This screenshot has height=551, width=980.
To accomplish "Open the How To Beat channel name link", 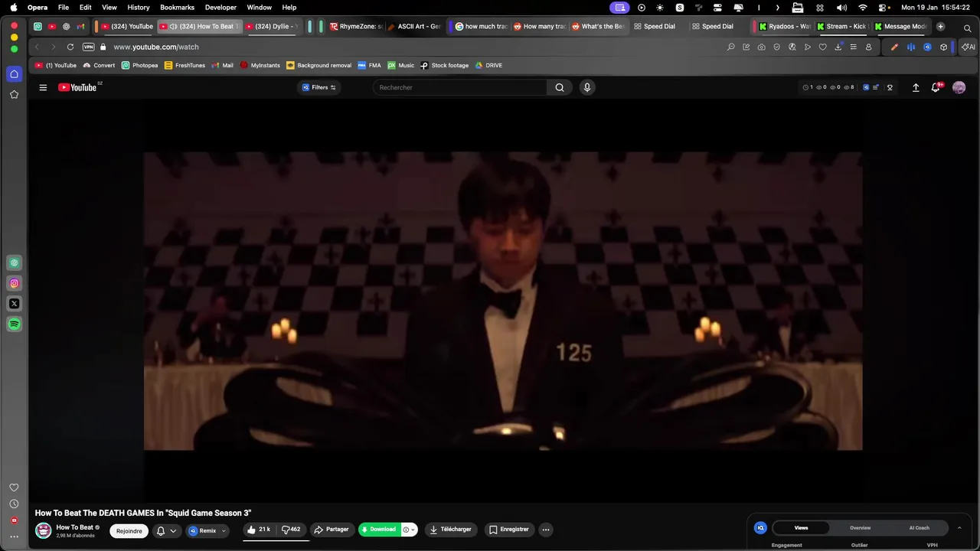I will (x=74, y=527).
